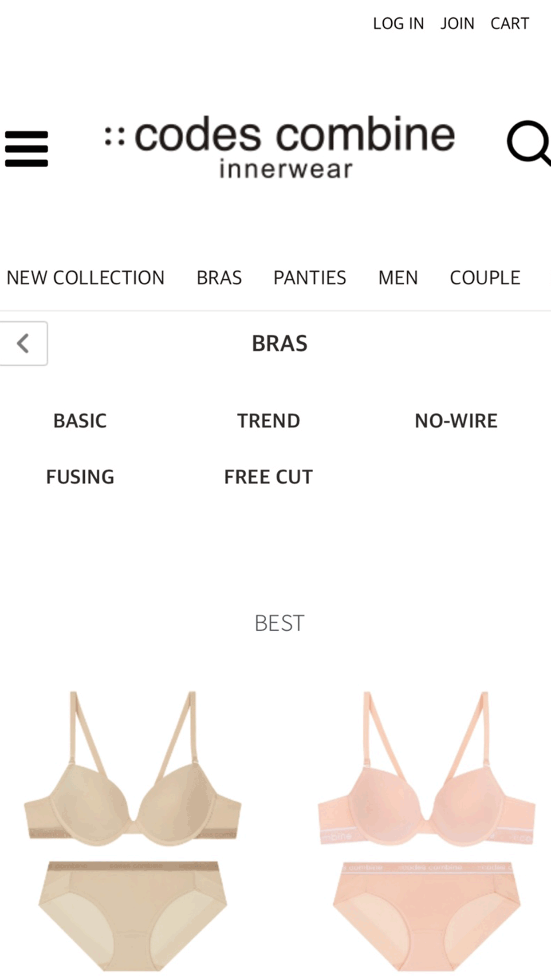Click the JOIN link
Image resolution: width=551 pixels, height=980 pixels.
click(x=457, y=24)
